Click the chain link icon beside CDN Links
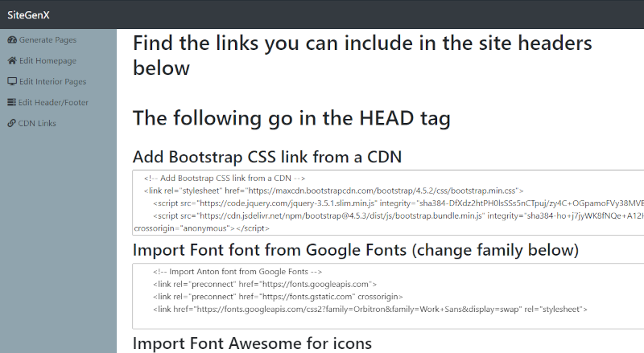The image size is (644, 353). click(x=11, y=123)
